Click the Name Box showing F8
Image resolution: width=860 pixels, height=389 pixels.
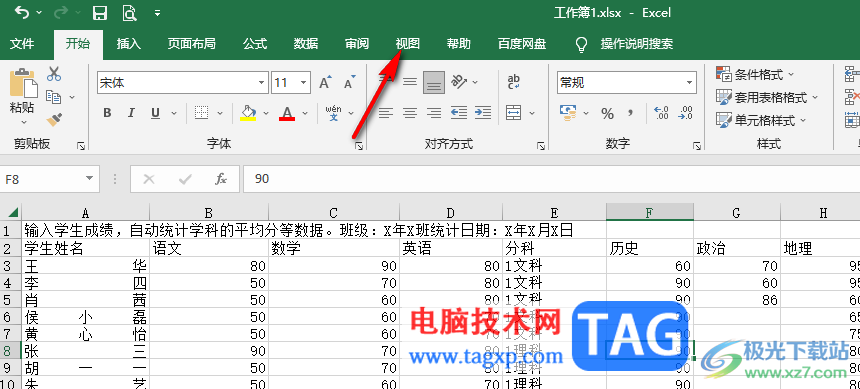point(41,179)
